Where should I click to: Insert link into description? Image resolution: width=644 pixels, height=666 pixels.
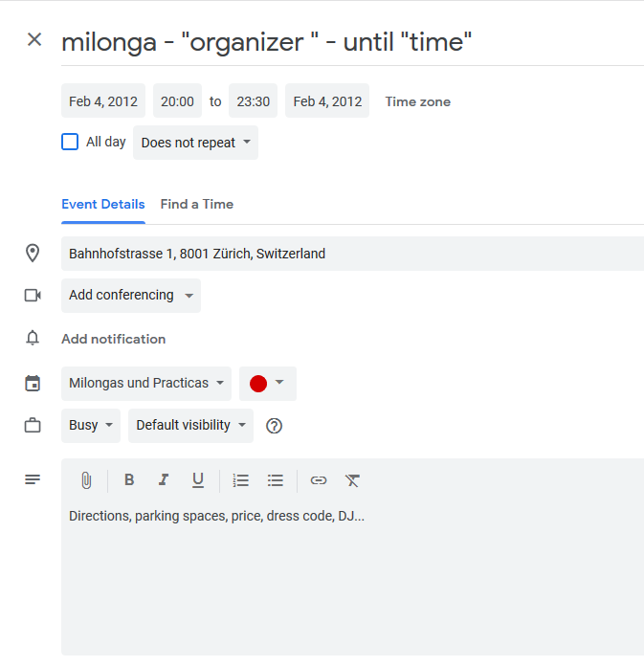click(319, 480)
